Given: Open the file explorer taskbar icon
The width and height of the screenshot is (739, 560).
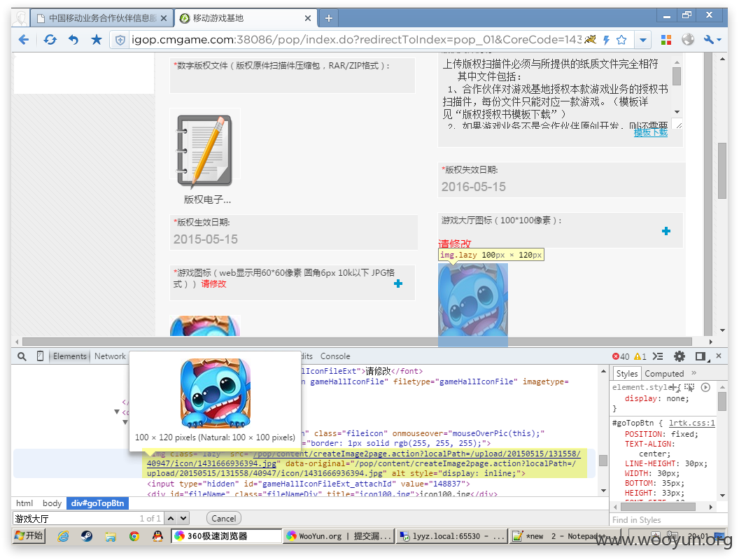Looking at the screenshot, I should [111, 536].
